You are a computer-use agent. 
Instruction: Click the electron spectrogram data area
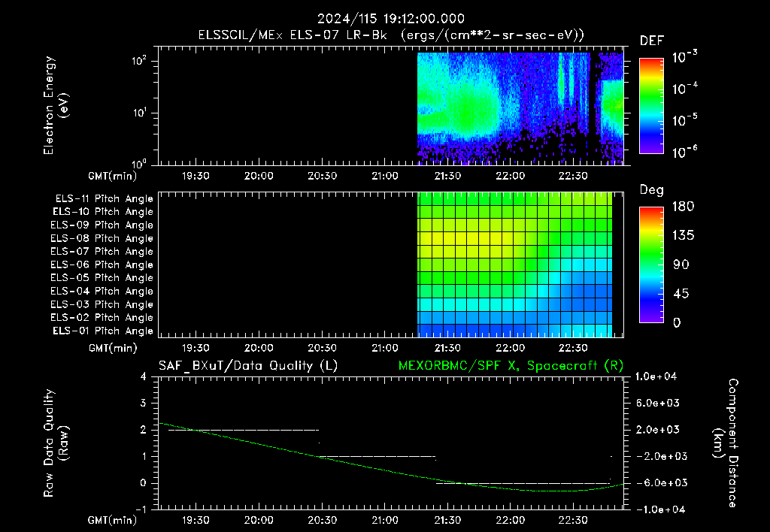[520, 108]
